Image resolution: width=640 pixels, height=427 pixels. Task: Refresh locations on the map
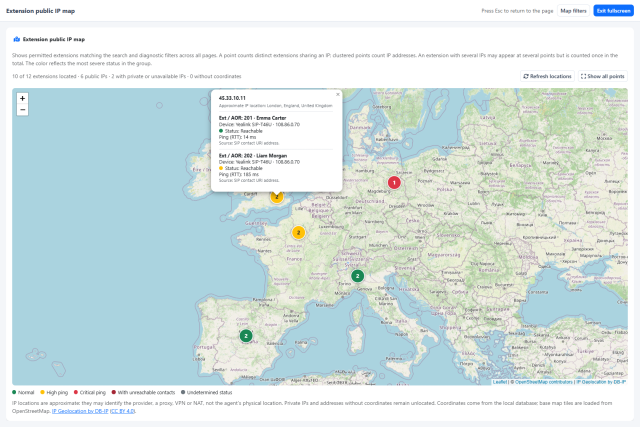(x=547, y=76)
